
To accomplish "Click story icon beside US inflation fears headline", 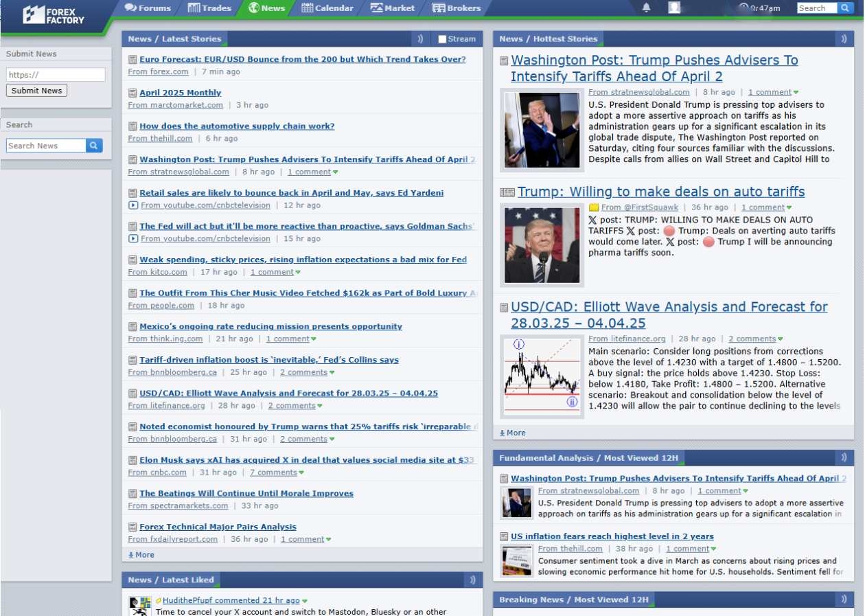I will [504, 537].
